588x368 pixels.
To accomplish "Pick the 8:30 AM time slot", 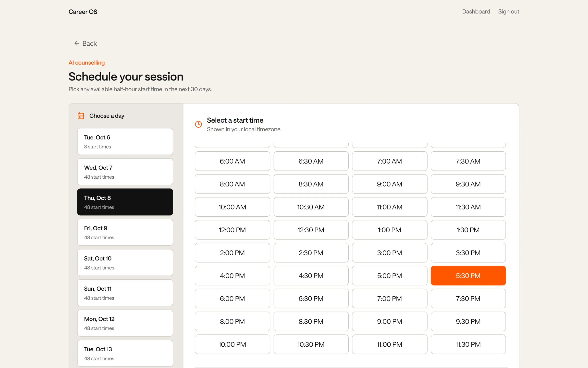I will 311,184.
